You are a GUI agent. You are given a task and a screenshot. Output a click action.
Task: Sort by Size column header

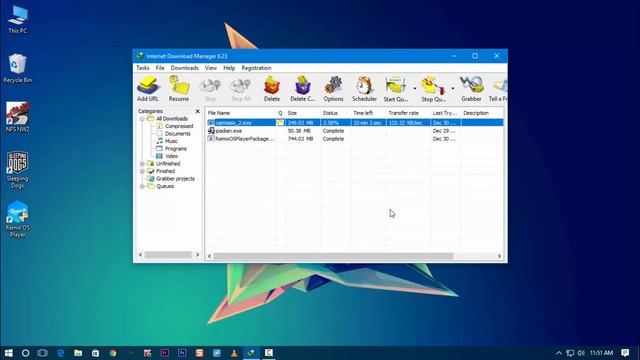302,113
